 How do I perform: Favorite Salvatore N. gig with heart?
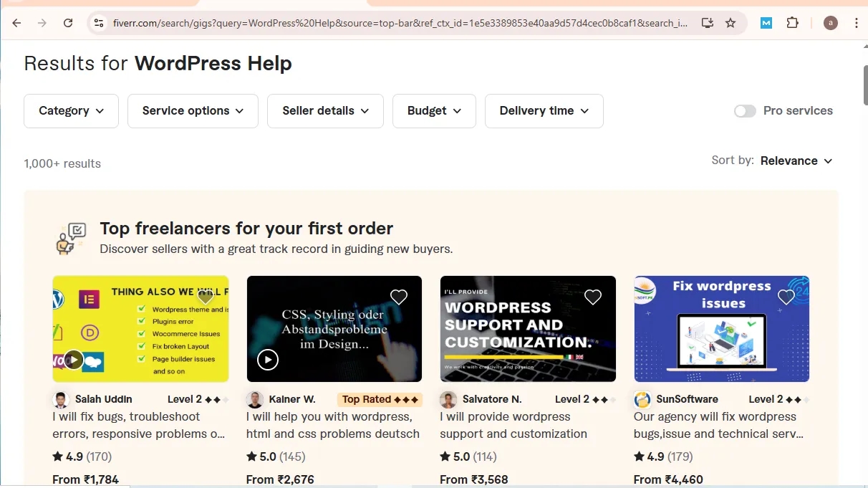(x=593, y=297)
